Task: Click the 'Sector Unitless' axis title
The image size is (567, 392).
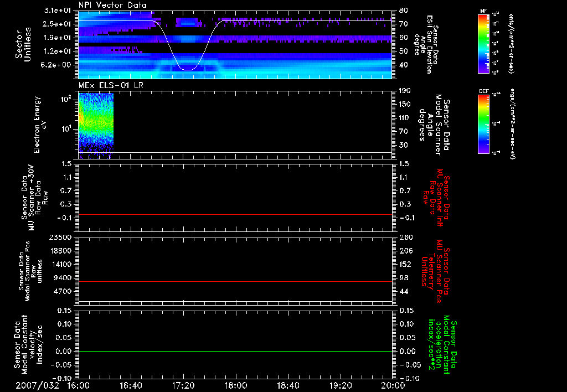Action: (x=23, y=44)
